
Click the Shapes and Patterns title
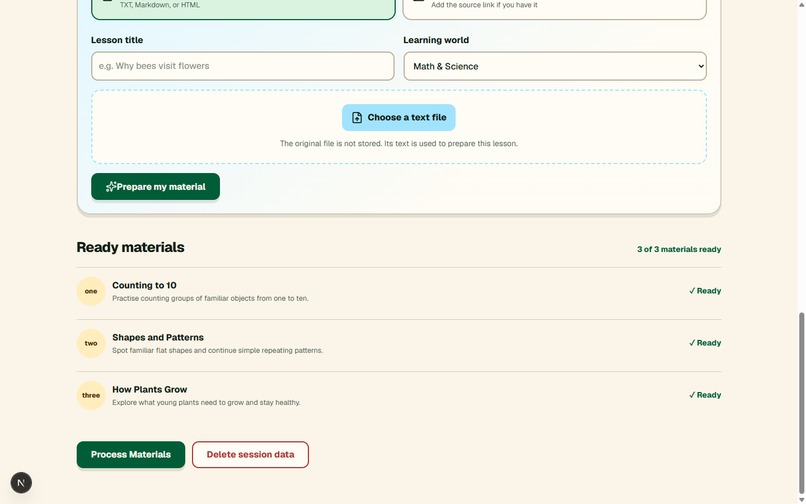(158, 337)
